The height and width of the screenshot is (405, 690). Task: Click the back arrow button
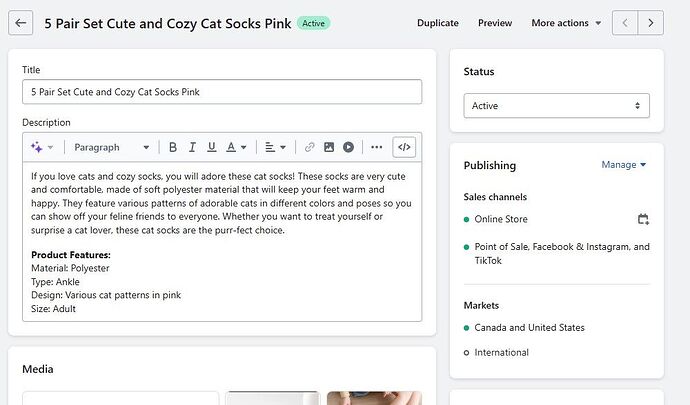click(x=21, y=23)
